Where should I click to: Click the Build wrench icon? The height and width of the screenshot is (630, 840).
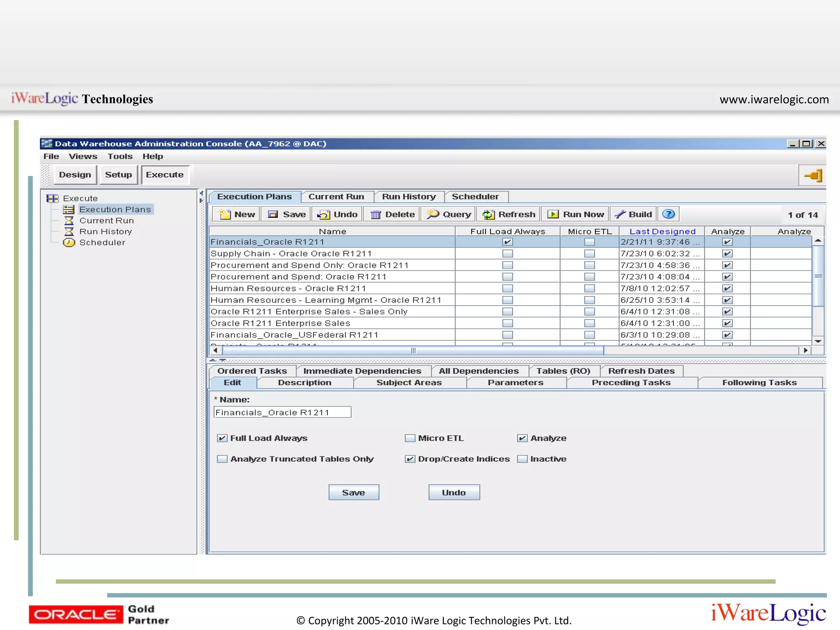point(620,214)
